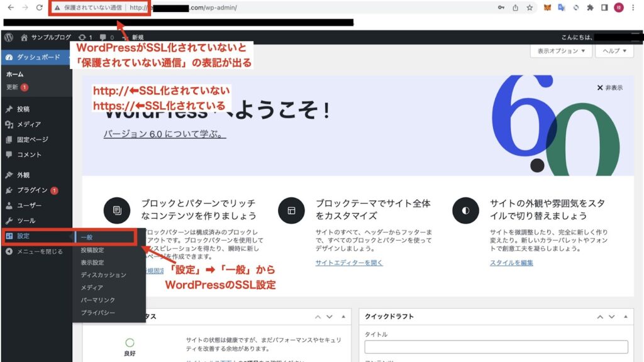
Task: Click the browser forward arrow
Action: point(25,8)
